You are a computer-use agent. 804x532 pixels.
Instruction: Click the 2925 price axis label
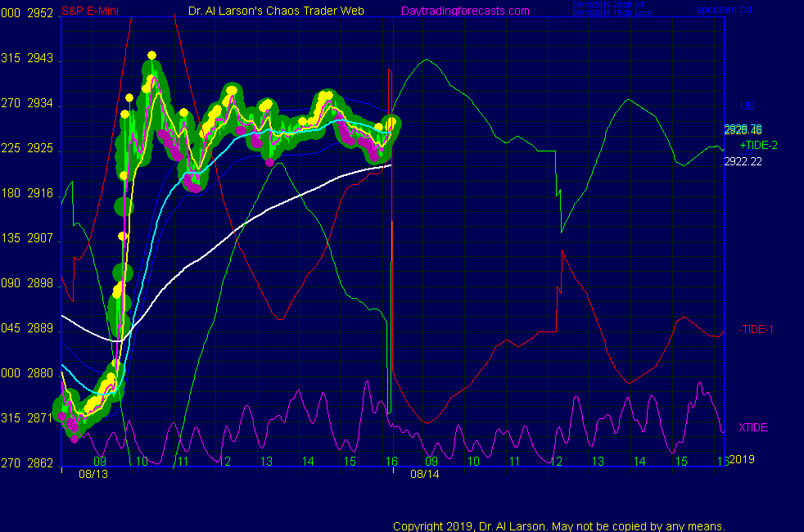click(40, 148)
